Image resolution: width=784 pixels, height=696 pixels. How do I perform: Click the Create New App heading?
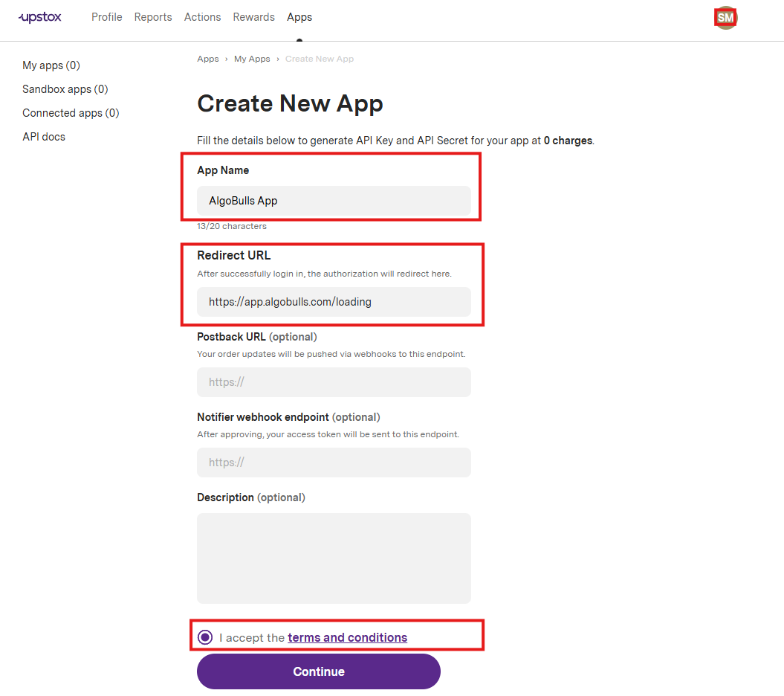pos(290,103)
